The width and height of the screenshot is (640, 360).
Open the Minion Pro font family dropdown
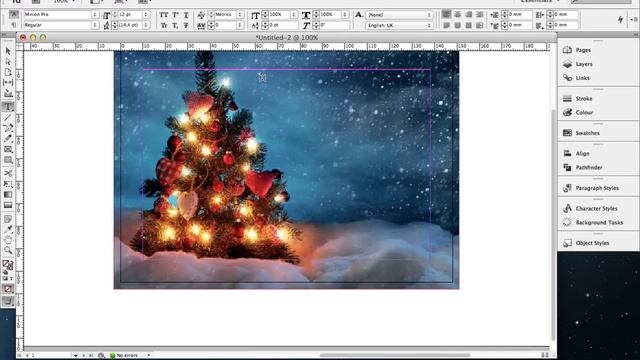[x=95, y=14]
